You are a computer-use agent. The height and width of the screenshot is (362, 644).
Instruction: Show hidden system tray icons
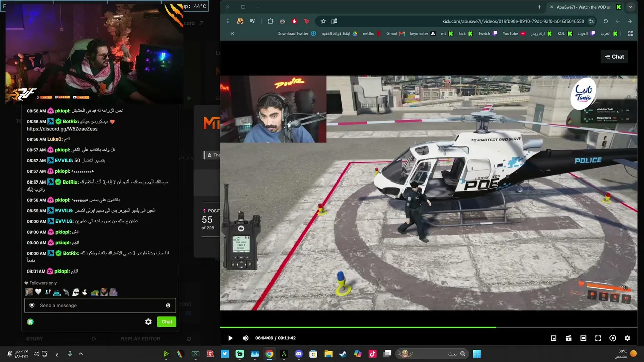click(x=80, y=354)
